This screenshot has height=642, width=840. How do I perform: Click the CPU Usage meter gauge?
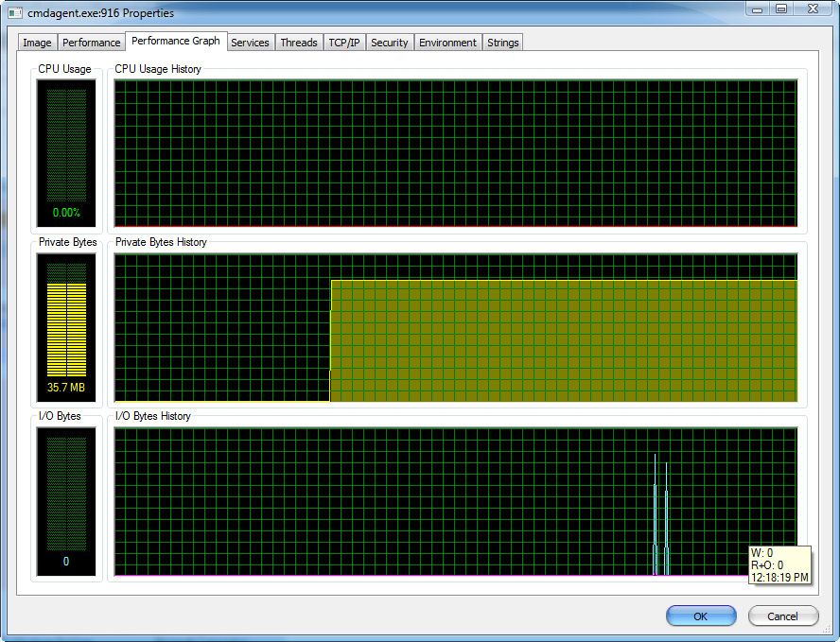pyautogui.click(x=66, y=153)
